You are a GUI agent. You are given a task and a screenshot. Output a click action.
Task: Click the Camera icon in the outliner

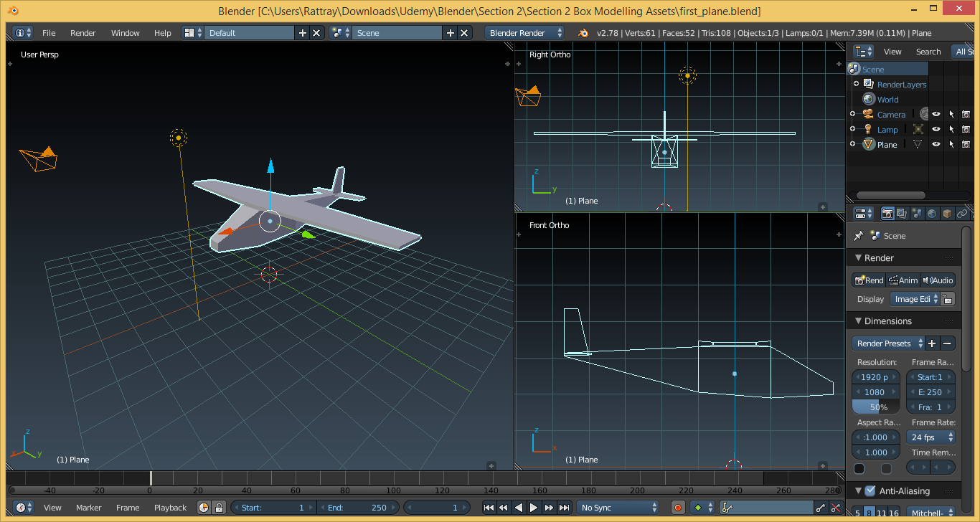point(868,115)
